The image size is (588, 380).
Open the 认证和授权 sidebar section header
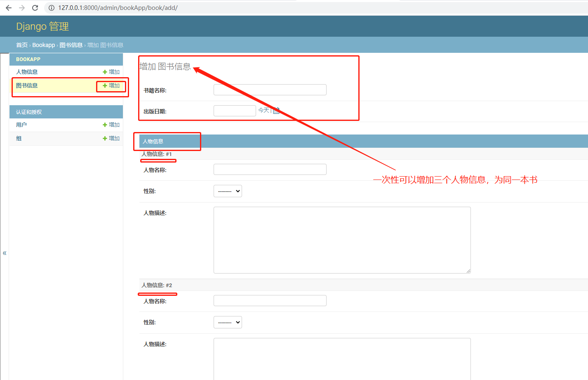point(29,112)
